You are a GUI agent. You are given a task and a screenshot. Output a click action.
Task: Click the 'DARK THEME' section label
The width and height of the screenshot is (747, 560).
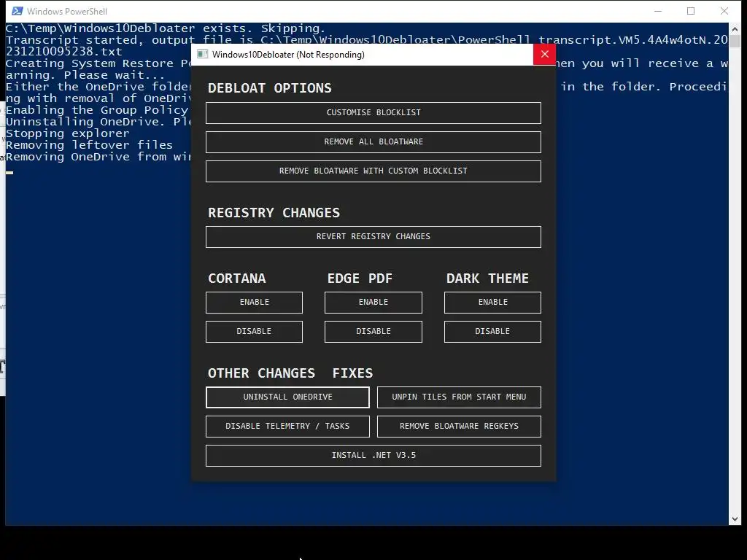pyautogui.click(x=487, y=278)
